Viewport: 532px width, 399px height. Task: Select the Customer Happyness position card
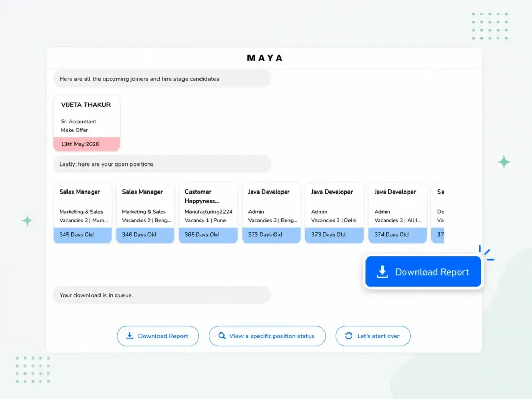(x=208, y=213)
